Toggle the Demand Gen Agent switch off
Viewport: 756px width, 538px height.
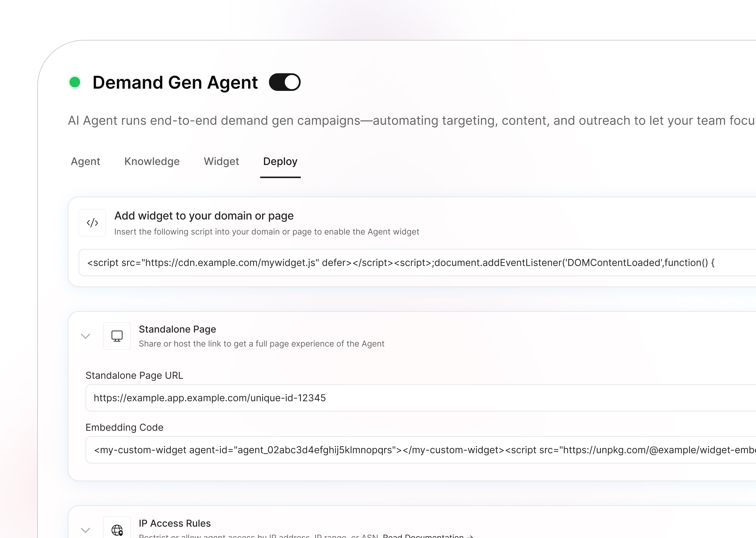284,82
